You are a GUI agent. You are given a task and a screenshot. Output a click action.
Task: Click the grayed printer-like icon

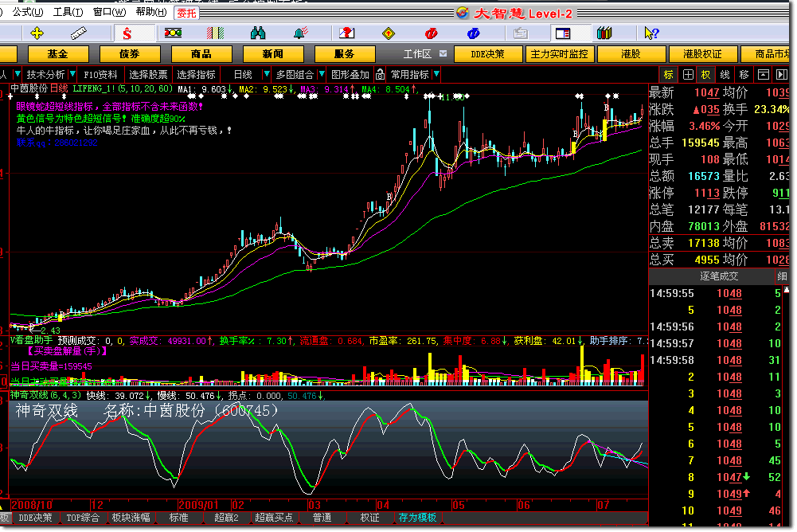pos(520,33)
